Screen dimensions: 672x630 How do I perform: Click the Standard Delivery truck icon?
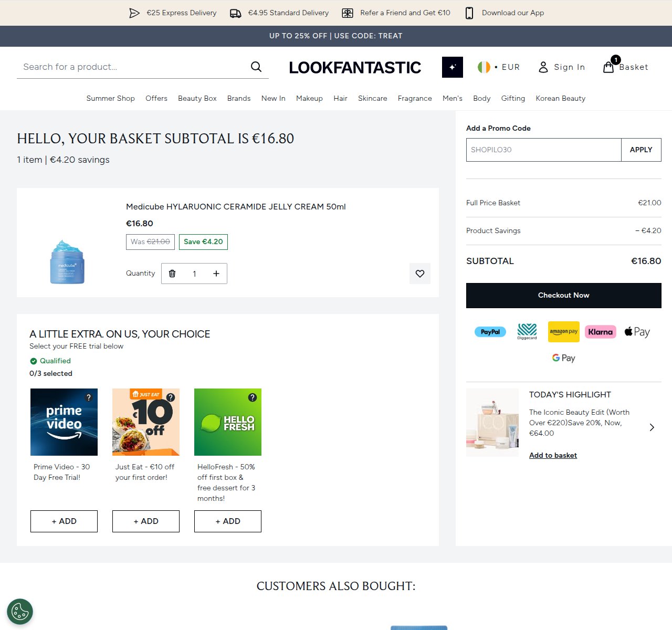[x=236, y=13]
